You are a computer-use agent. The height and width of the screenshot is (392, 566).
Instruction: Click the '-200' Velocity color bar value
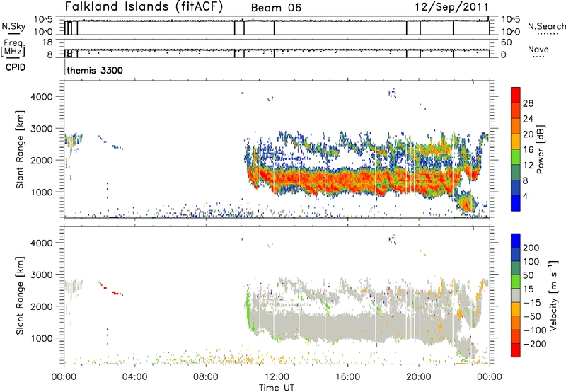click(x=534, y=344)
